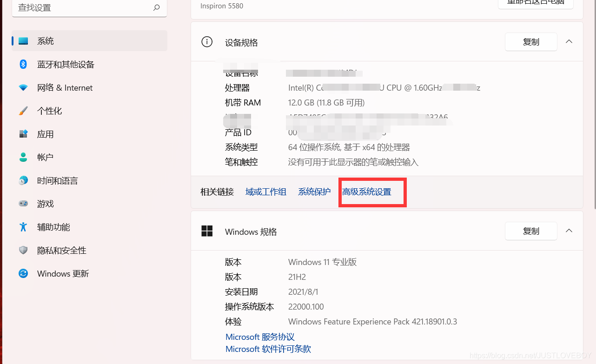
Task: Click the Windows logo beside Windows 规格
Action: click(x=207, y=231)
